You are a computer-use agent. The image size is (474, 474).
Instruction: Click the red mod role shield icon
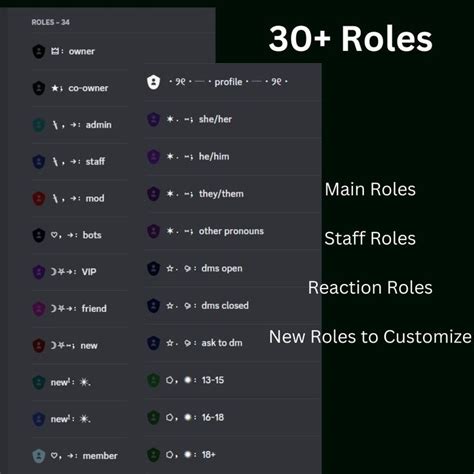39,198
